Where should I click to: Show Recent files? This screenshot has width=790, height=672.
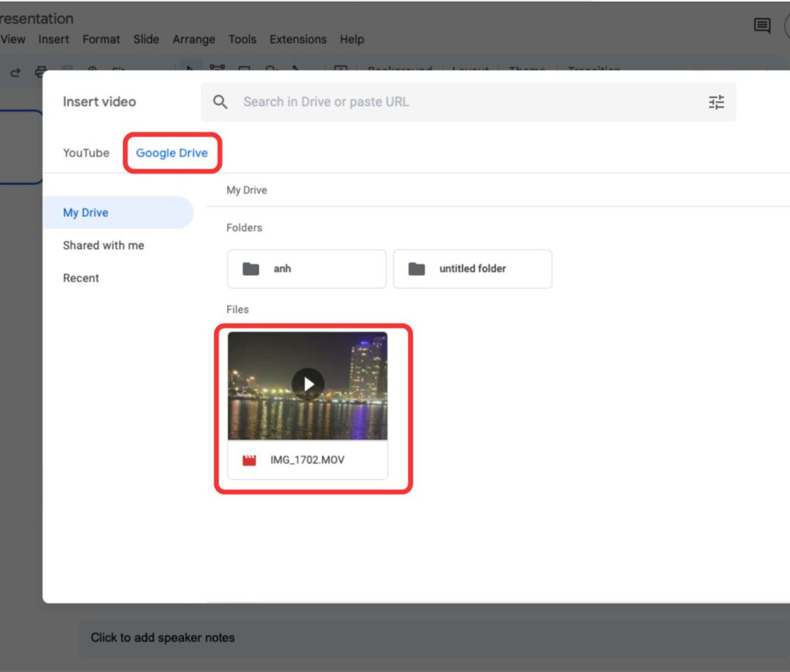click(x=81, y=278)
